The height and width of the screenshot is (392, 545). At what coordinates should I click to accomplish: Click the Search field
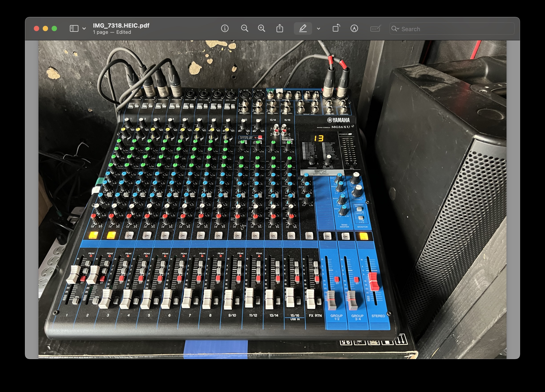pos(452,29)
